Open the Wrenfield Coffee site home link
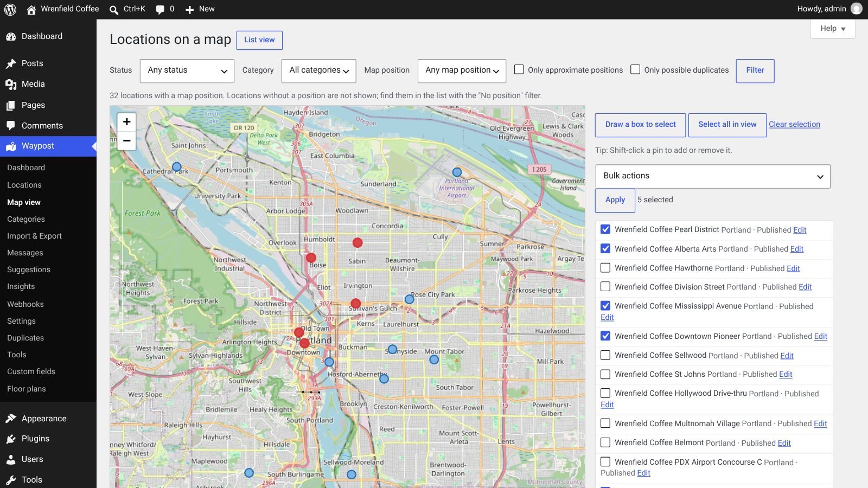This screenshot has width=868, height=488. coord(62,9)
